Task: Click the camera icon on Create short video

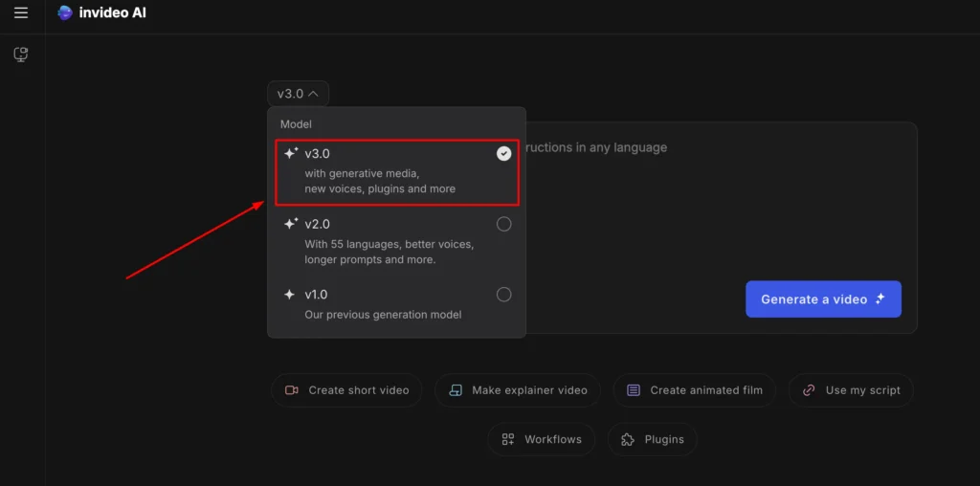Action: click(x=291, y=390)
